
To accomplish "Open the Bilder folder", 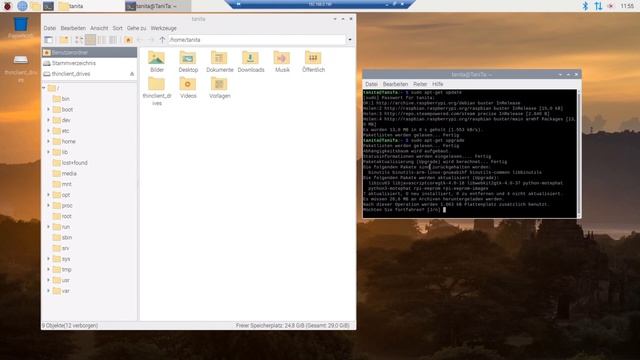I will [157, 62].
